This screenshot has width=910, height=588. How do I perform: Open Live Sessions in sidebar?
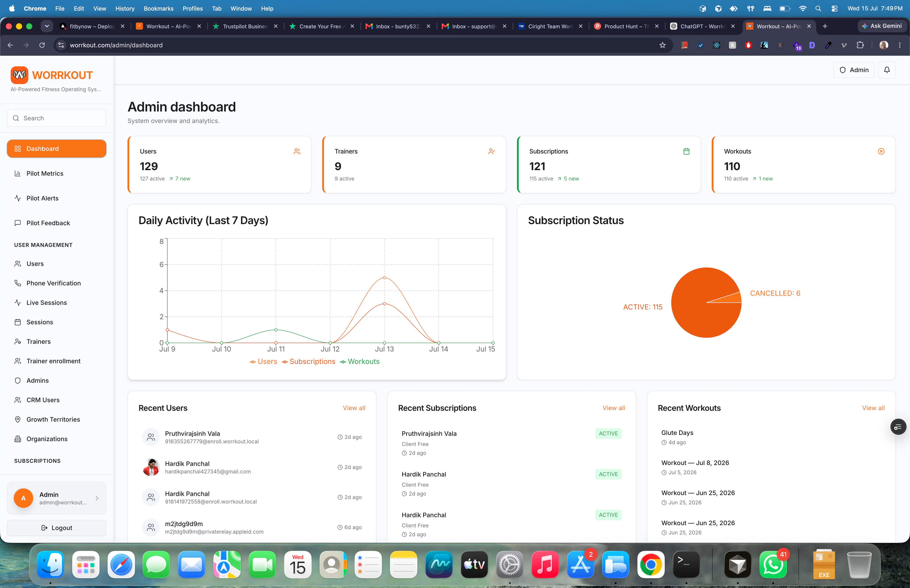click(56, 302)
